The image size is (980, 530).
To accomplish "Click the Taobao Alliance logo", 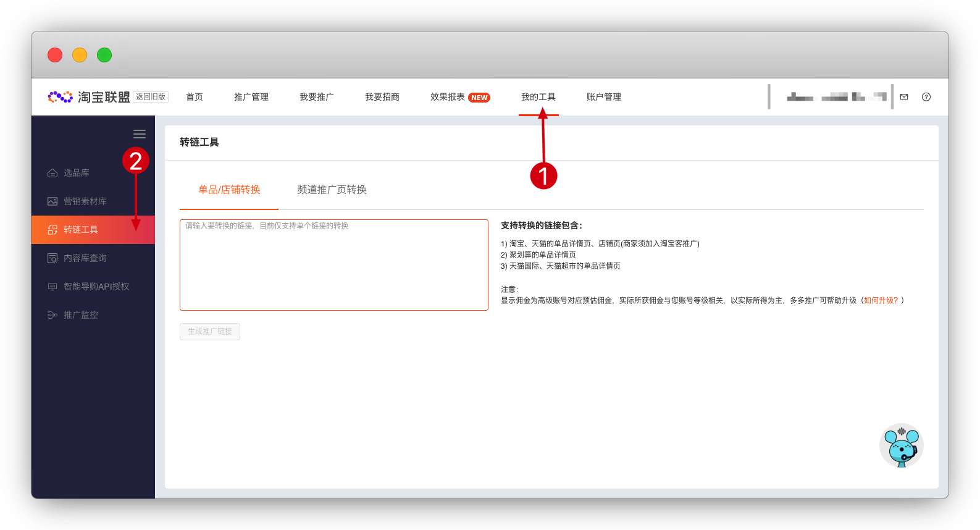I will (89, 97).
